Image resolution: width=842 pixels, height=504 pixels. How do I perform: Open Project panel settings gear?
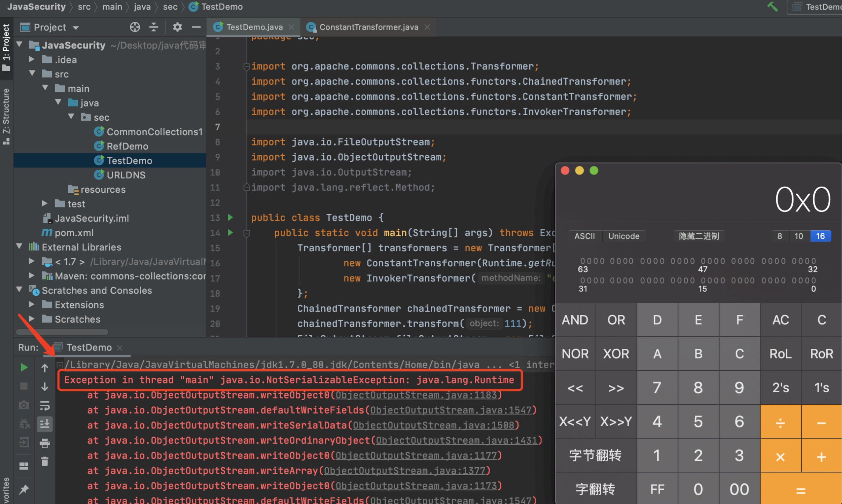click(x=177, y=27)
